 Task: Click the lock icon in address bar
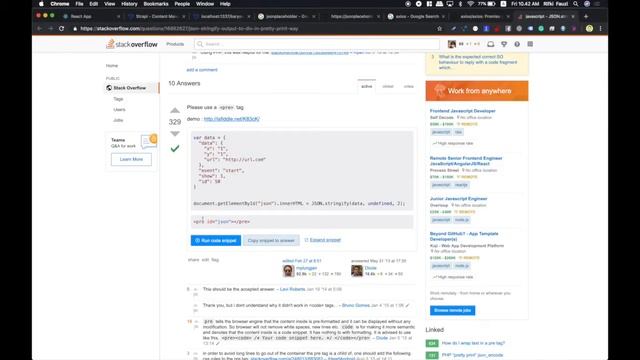(75, 29)
